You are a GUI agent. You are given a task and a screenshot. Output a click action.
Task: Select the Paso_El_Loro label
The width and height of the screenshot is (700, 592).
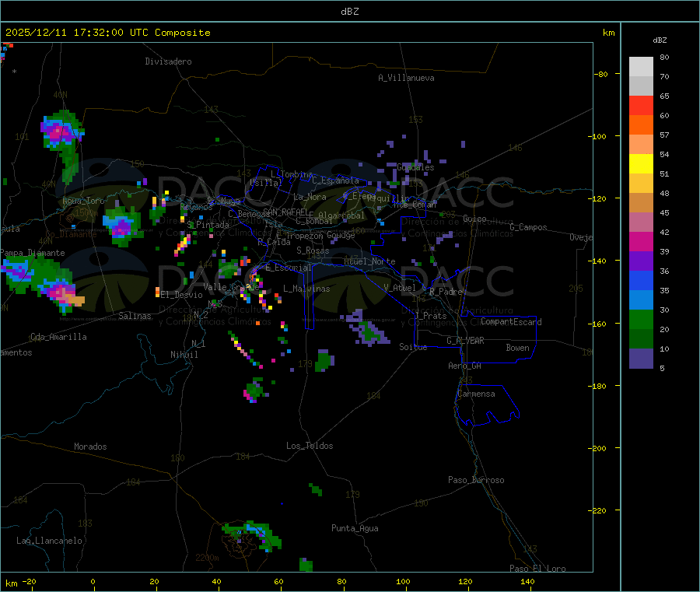537,569
